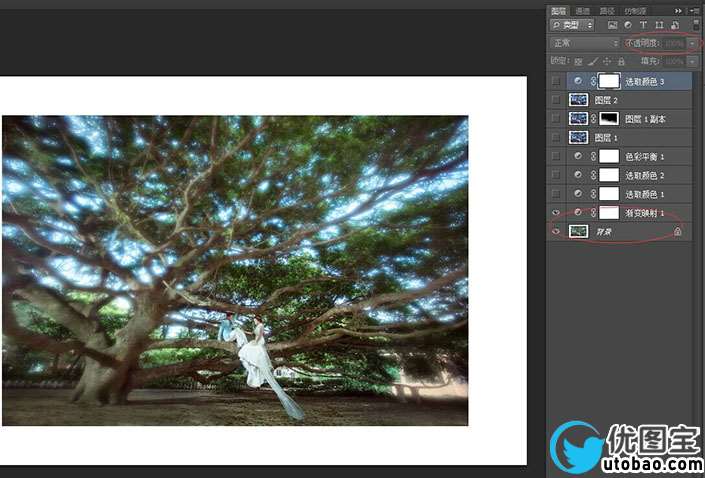This screenshot has height=478, width=705.
Task: Filter layers by pixel layers icon
Action: pyautogui.click(x=612, y=25)
